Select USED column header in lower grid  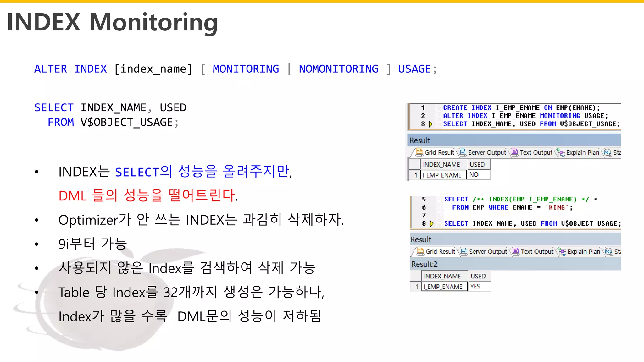click(x=479, y=276)
